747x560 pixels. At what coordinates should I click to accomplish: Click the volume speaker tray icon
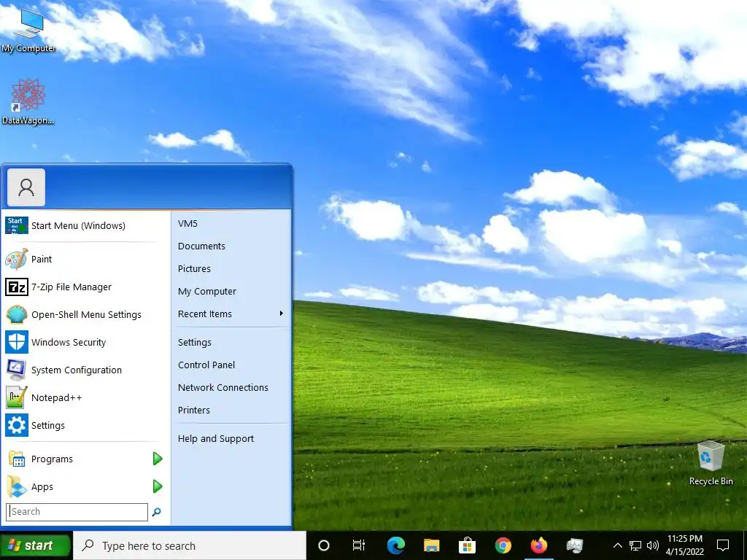click(653, 545)
